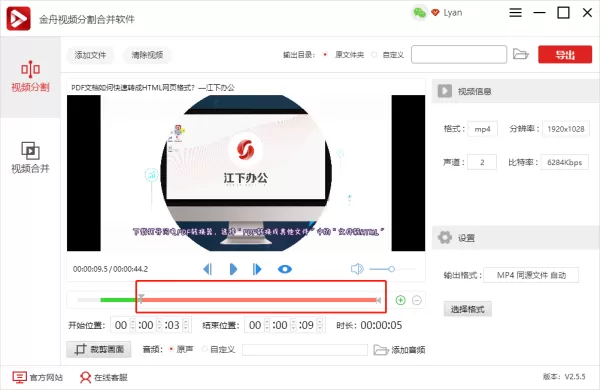Toggle the eye preview icon

point(285,269)
